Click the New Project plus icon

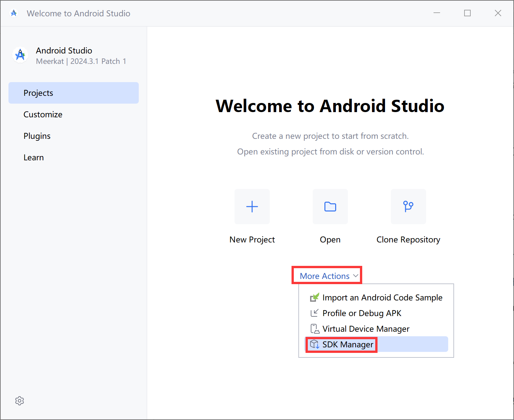[x=252, y=207]
